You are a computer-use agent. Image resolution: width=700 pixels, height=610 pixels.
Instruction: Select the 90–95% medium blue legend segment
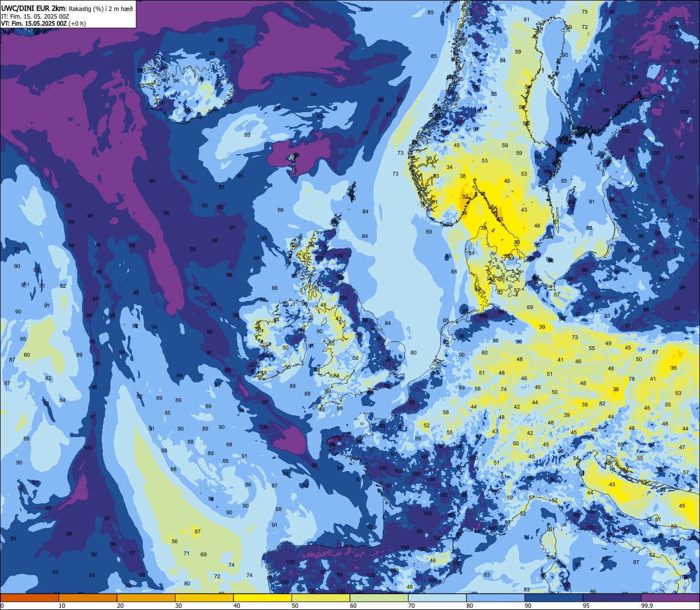coord(553,598)
